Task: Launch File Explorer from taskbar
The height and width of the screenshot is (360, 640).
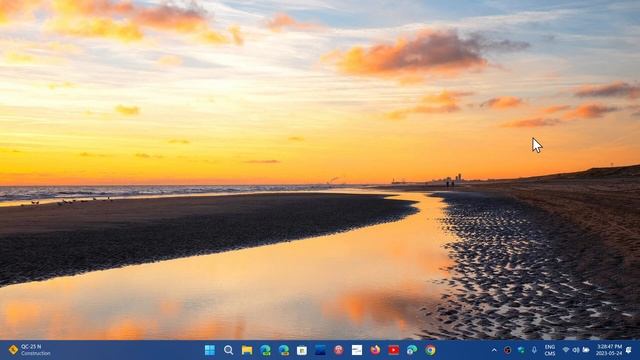Action: [247, 350]
